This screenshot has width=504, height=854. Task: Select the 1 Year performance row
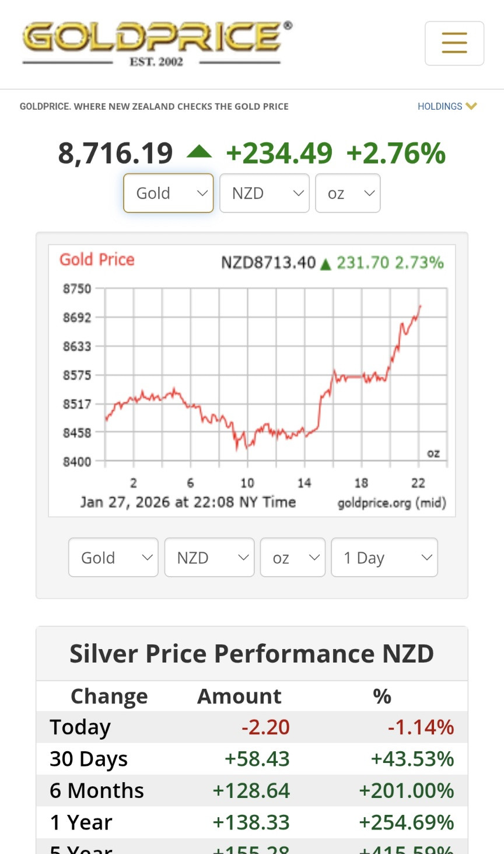tap(252, 822)
